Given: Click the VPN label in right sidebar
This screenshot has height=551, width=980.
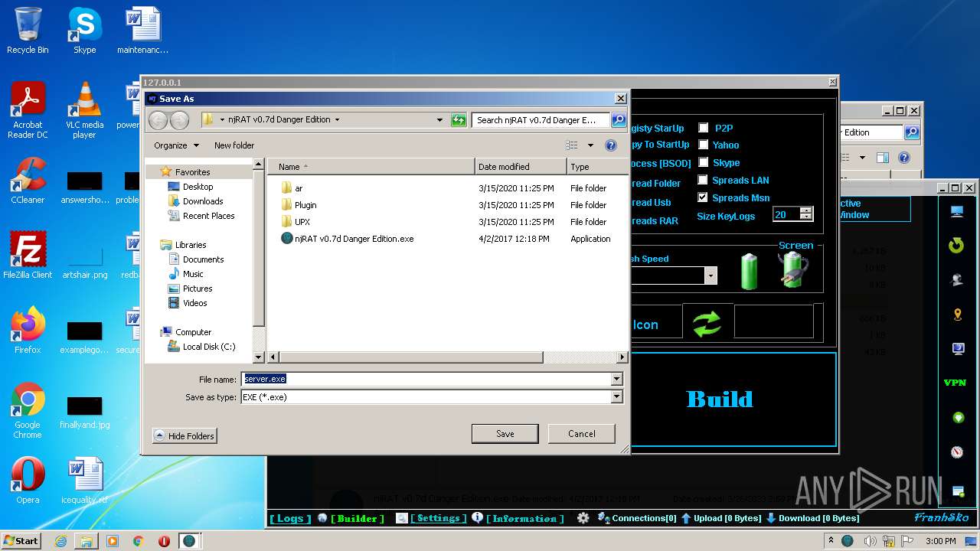Looking at the screenshot, I should click(955, 383).
